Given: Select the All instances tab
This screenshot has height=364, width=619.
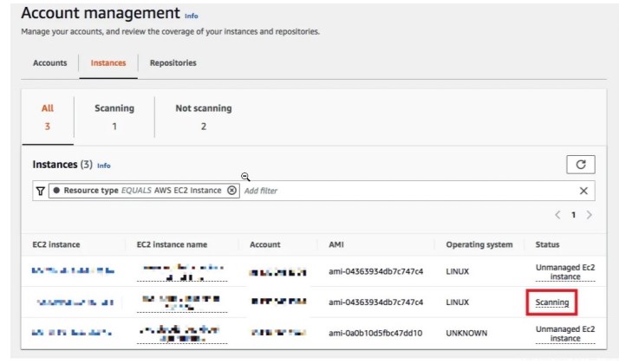Looking at the screenshot, I should click(x=48, y=117).
